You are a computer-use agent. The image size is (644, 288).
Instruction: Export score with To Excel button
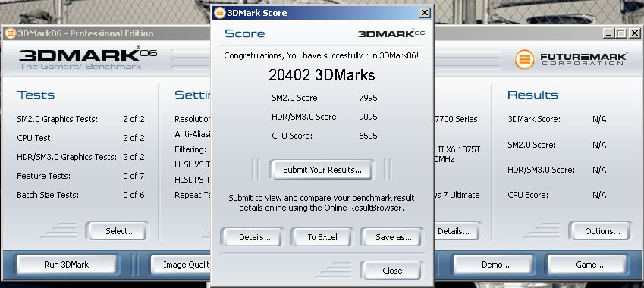point(322,237)
